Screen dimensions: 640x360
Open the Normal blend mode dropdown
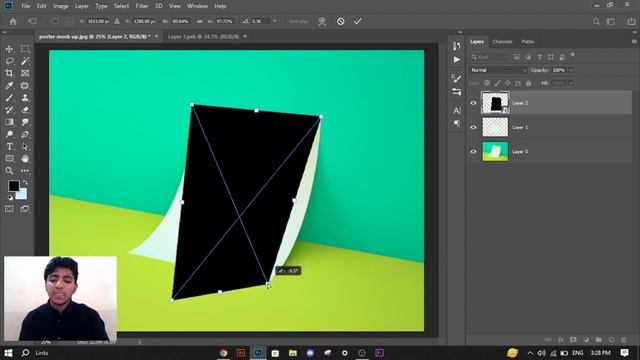[498, 70]
